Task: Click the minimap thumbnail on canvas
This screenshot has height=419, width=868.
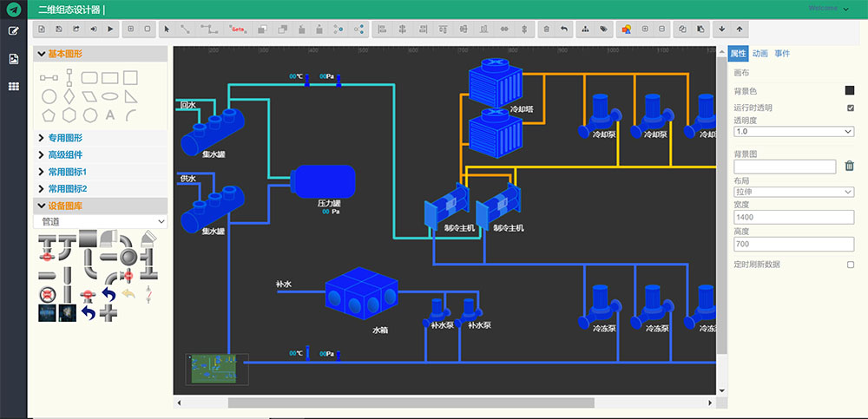Action: click(216, 370)
